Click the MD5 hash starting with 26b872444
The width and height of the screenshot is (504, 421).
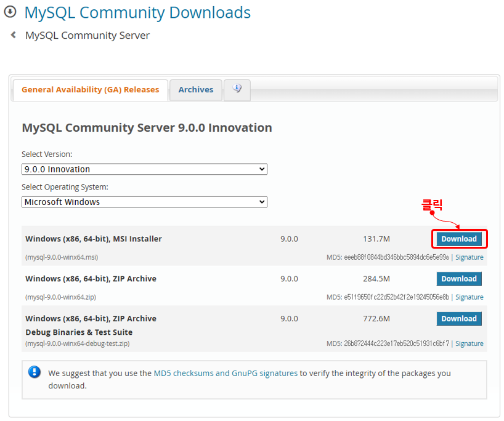[x=396, y=343]
